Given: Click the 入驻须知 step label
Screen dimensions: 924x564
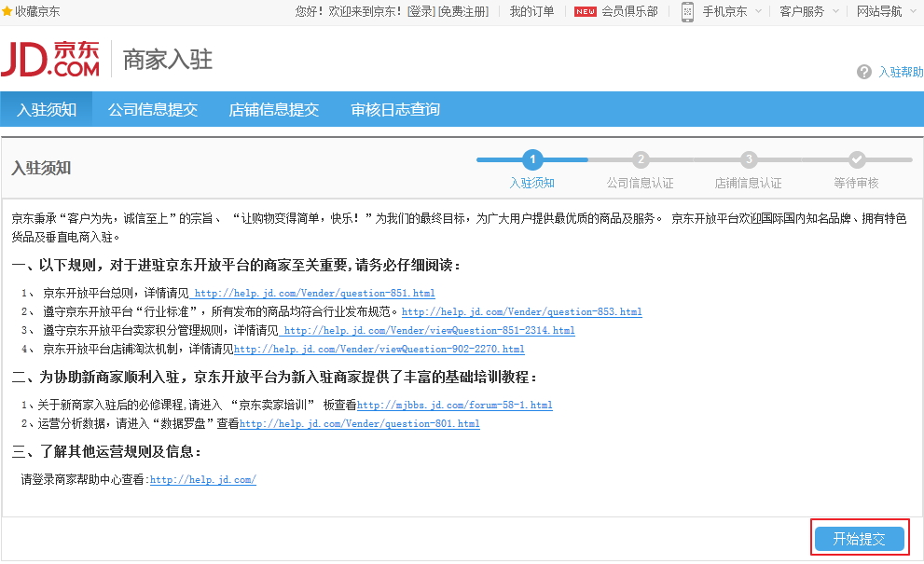Looking at the screenshot, I should (x=532, y=184).
